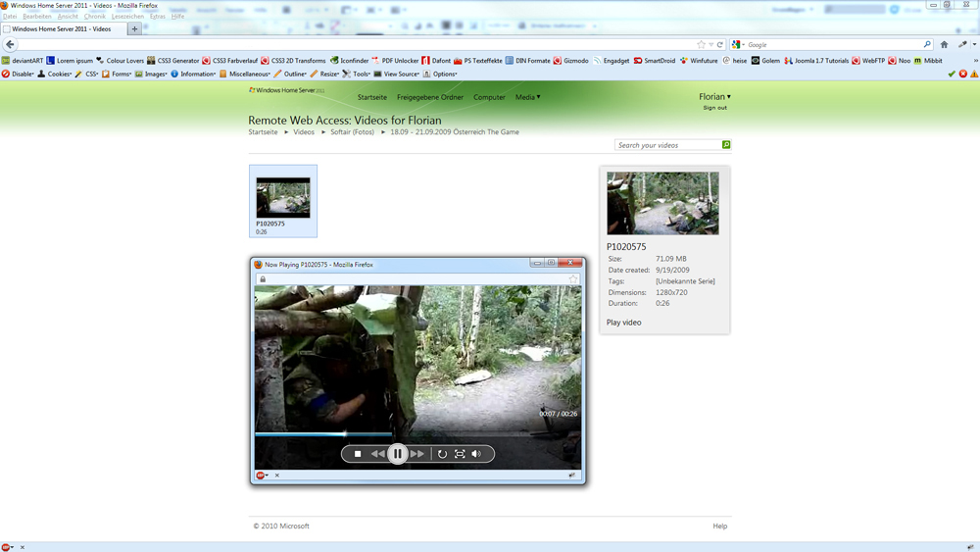Toggle repeat loop in video player

click(442, 454)
